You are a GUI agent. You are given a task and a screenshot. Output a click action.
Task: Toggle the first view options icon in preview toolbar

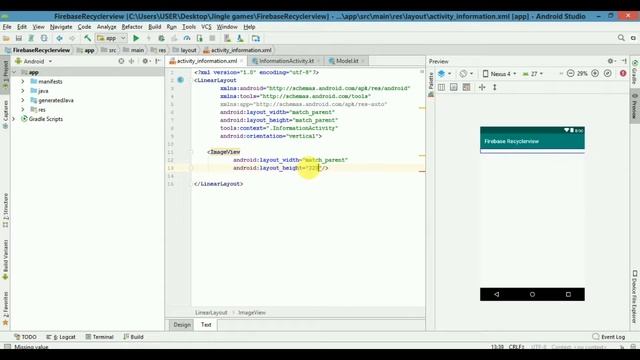point(441,87)
